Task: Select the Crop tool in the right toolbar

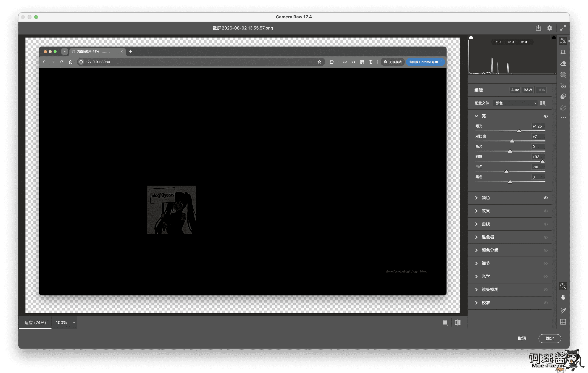Action: pyautogui.click(x=563, y=52)
